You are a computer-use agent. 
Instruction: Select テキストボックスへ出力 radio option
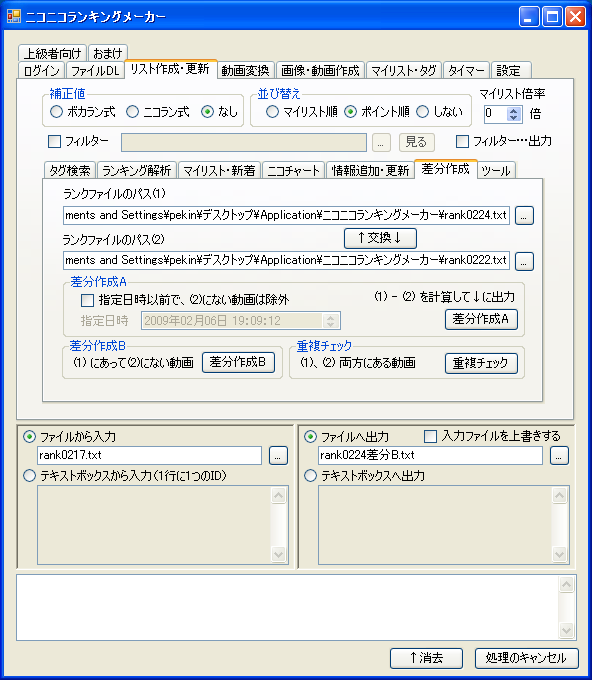pyautogui.click(x=310, y=476)
